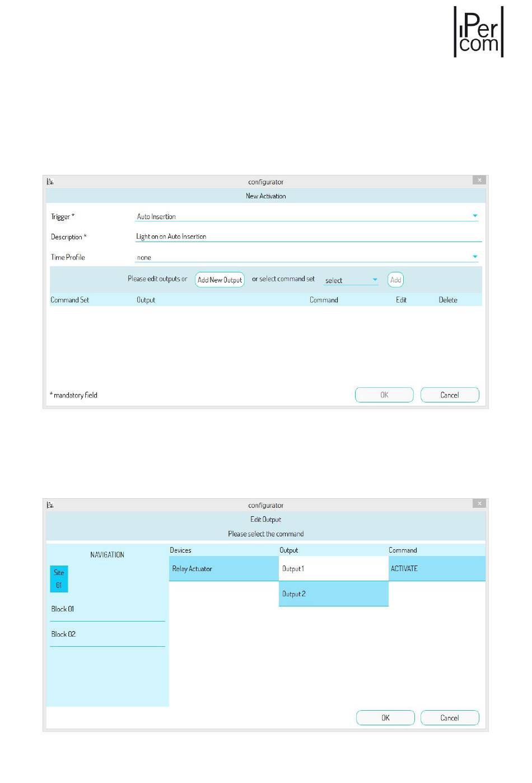Click the iPercom logo

478,33
